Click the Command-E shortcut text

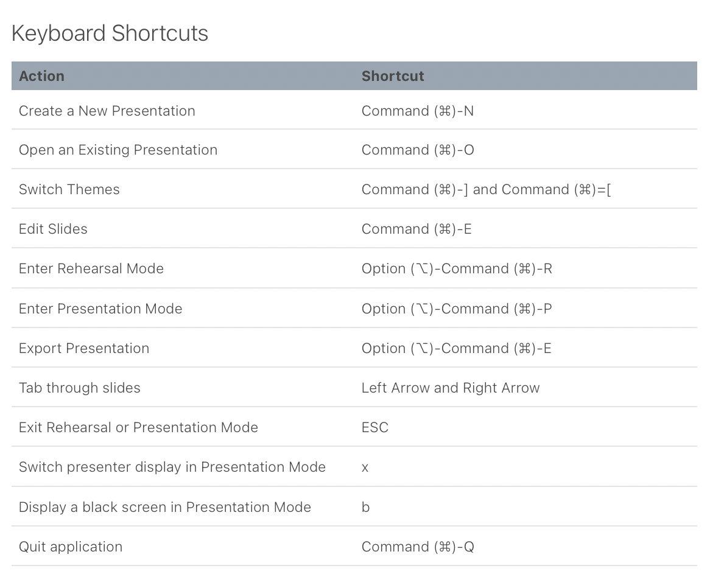tap(417, 229)
